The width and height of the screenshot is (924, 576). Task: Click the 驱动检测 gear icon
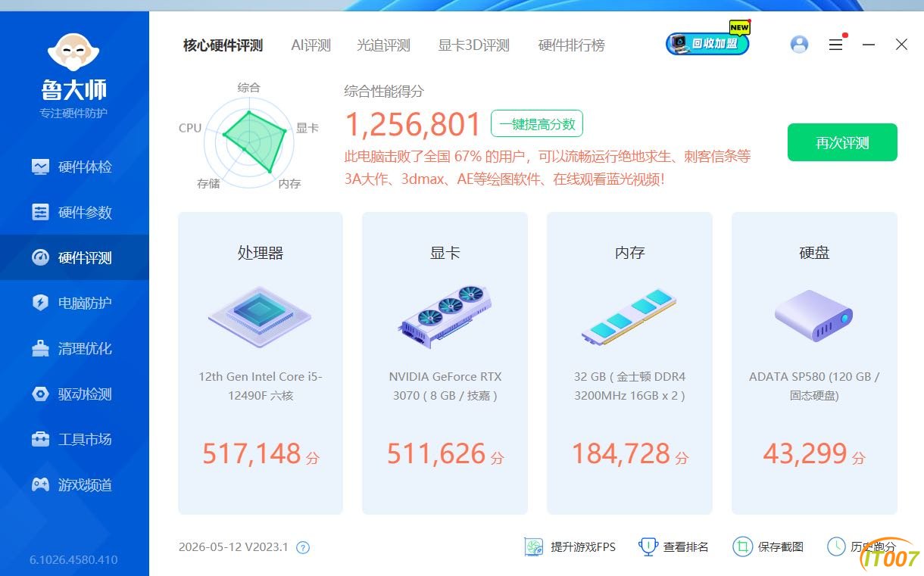(x=40, y=394)
